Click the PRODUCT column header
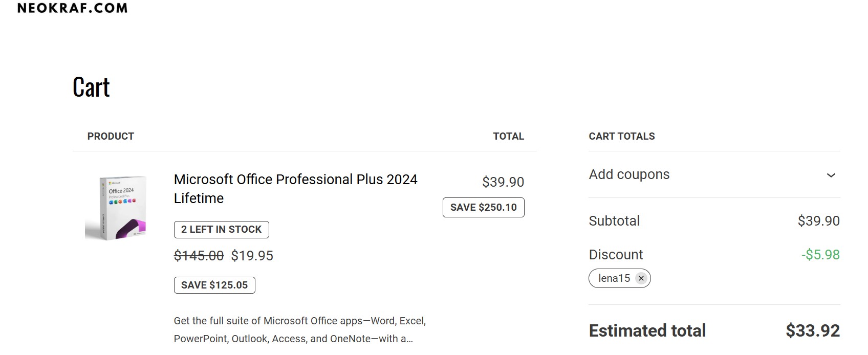 coord(111,136)
